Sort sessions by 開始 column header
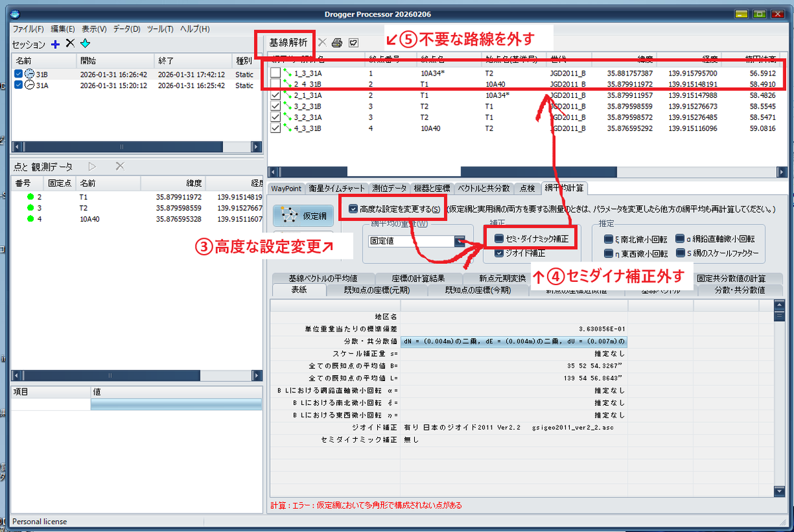 (x=116, y=60)
